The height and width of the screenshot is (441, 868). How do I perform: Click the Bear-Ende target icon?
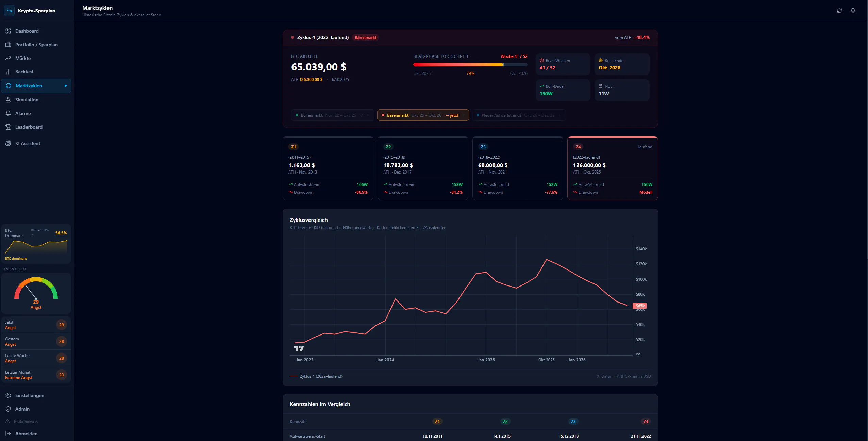coord(601,60)
